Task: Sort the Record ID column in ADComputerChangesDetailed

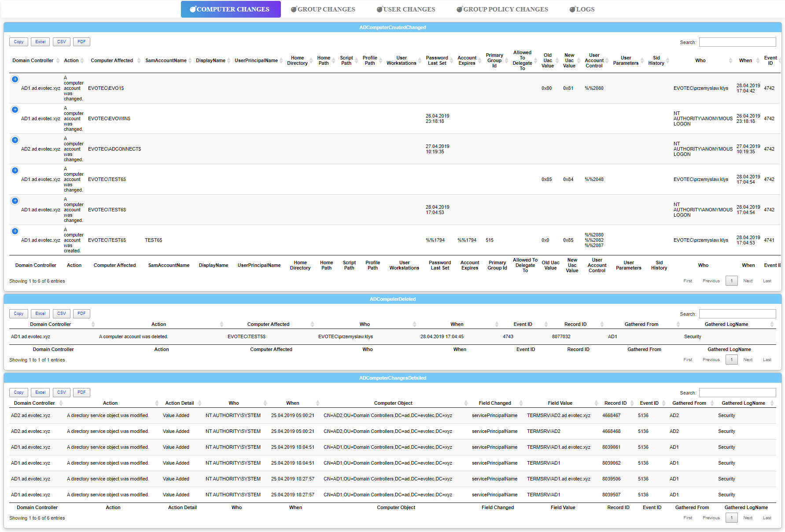Action: pyautogui.click(x=615, y=403)
